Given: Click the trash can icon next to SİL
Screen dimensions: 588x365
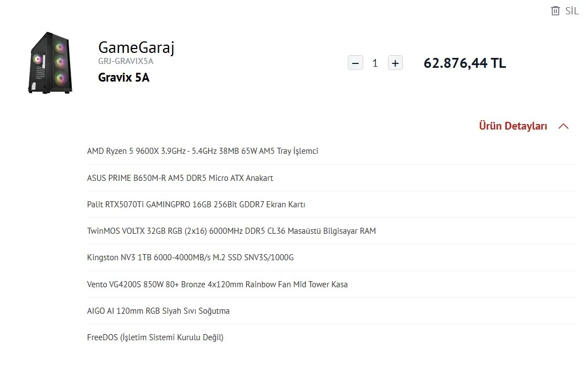Looking at the screenshot, I should 555,11.
